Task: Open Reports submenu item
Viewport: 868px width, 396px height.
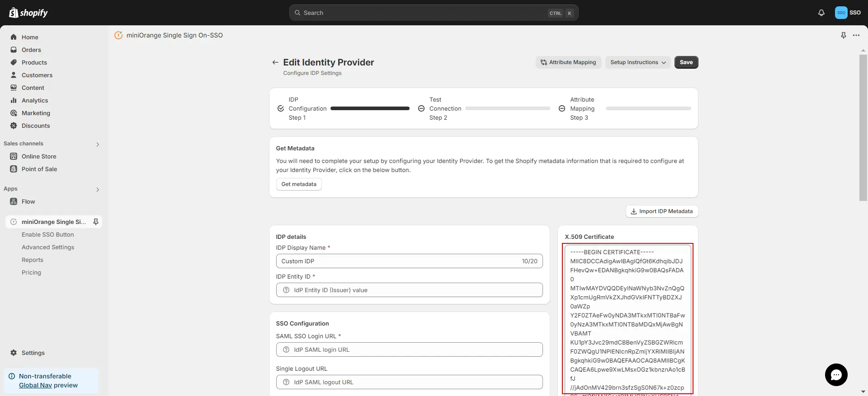Action: pos(33,260)
